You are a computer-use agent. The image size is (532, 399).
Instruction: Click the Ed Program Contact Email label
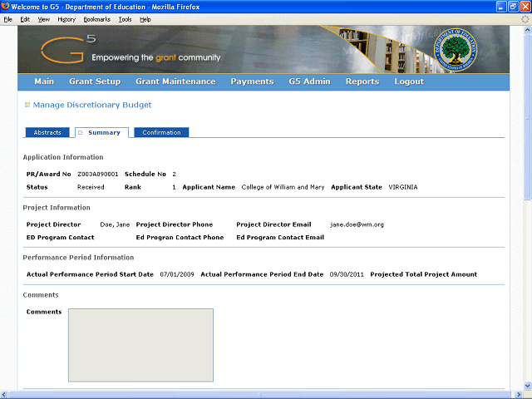pyautogui.click(x=280, y=237)
